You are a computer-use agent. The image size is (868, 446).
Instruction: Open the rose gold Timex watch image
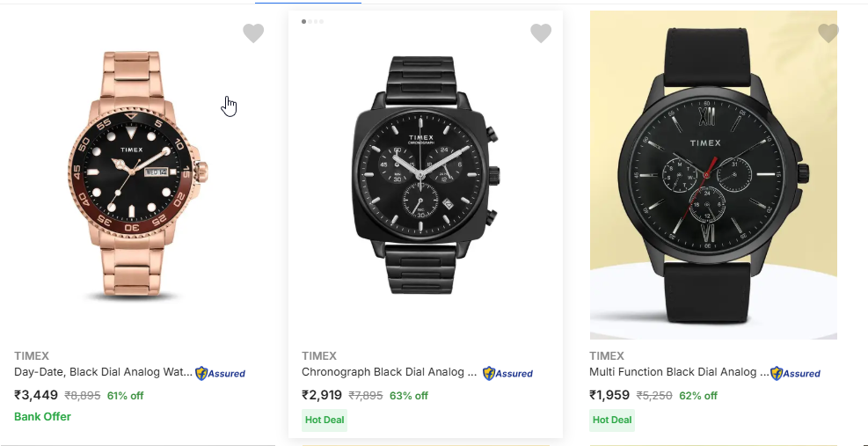[136, 176]
